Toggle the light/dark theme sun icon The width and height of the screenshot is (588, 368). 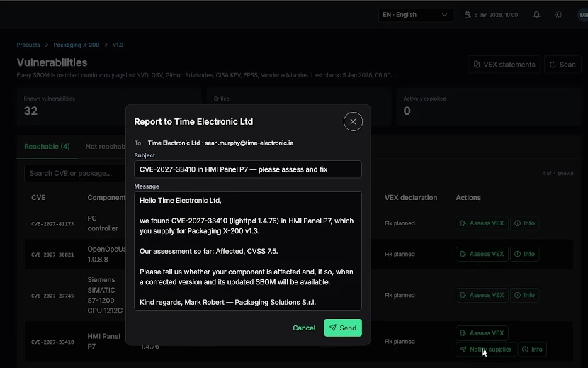[559, 15]
